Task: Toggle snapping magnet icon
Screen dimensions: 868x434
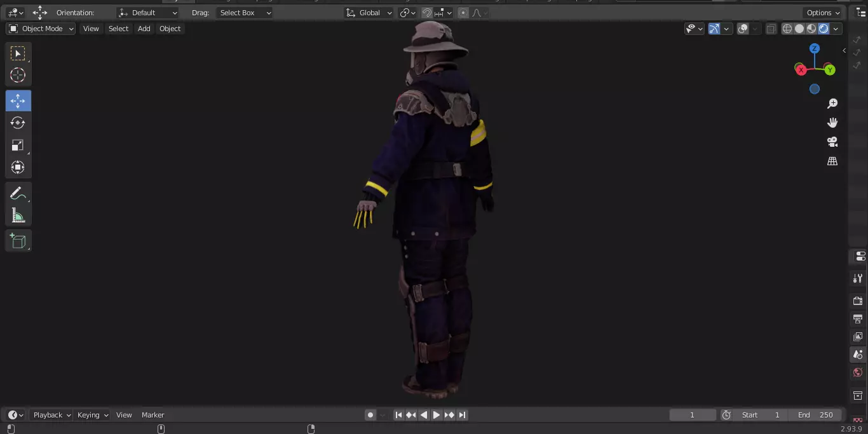Action: [x=427, y=13]
